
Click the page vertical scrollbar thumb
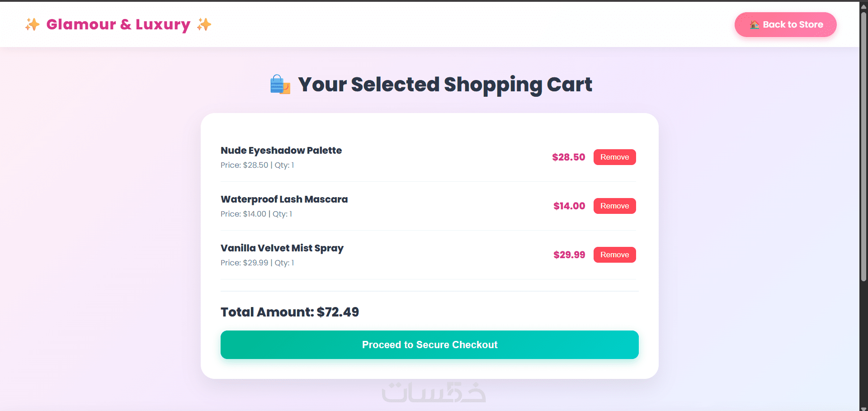863,146
